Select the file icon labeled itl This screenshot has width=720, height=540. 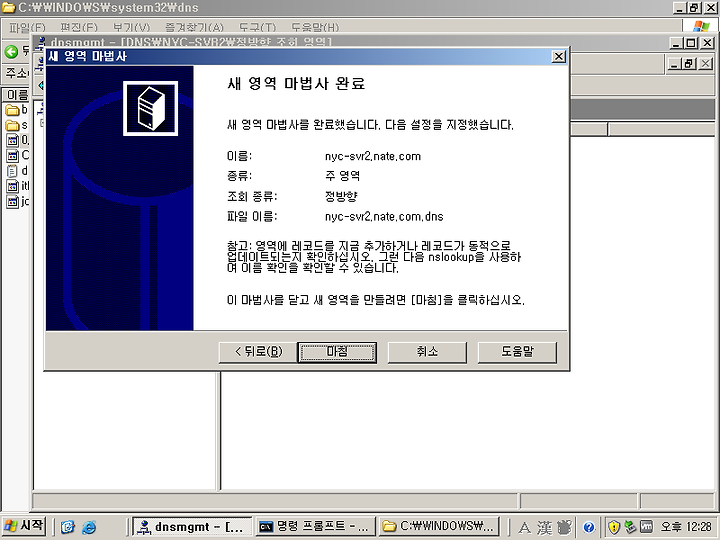12,186
